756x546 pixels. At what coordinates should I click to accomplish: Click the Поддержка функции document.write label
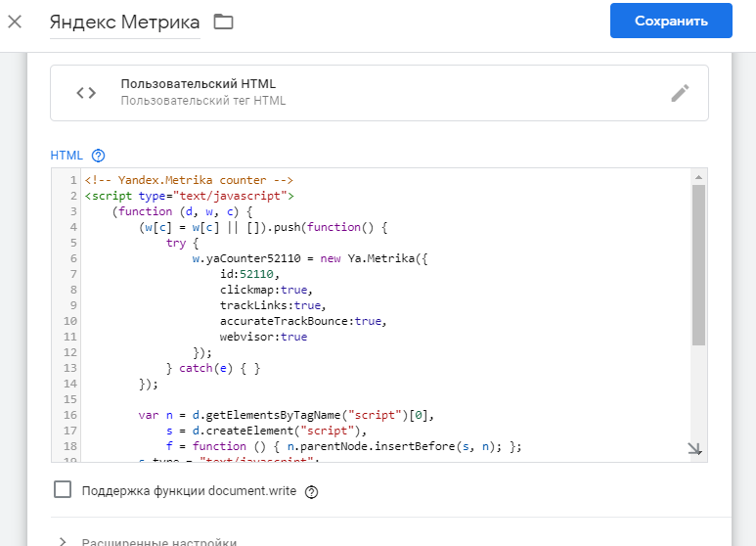[x=189, y=491]
